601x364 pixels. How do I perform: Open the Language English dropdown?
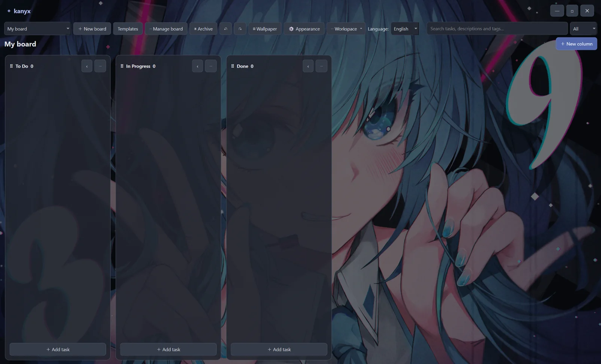click(405, 29)
